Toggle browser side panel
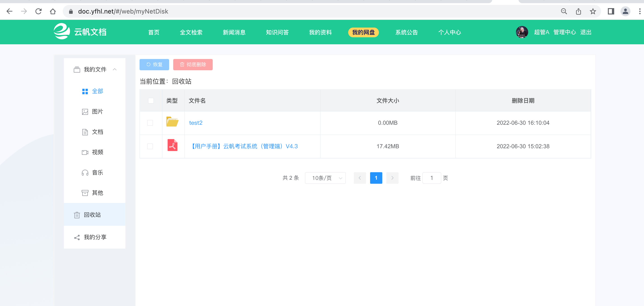This screenshot has height=306, width=644. 611,11
